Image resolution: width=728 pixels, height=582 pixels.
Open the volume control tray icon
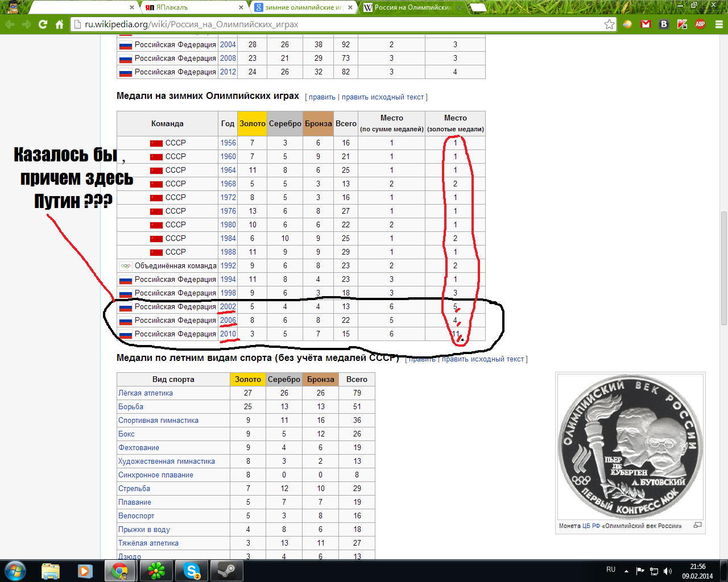click(x=668, y=571)
